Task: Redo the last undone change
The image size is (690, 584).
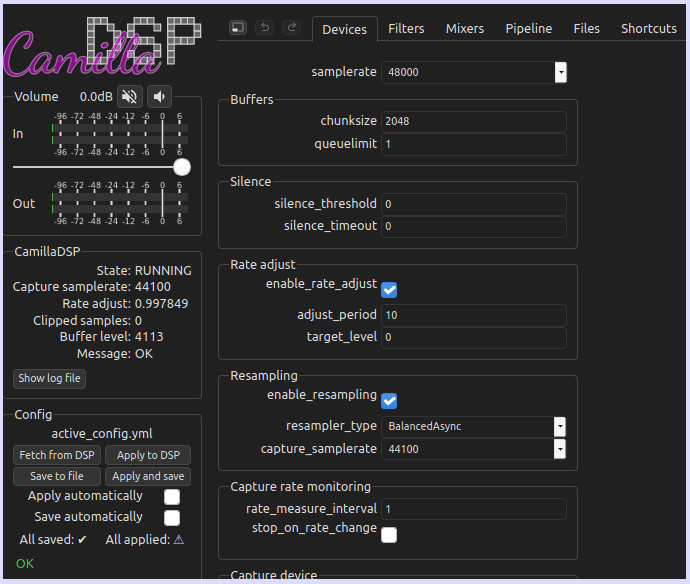Action: click(x=291, y=28)
